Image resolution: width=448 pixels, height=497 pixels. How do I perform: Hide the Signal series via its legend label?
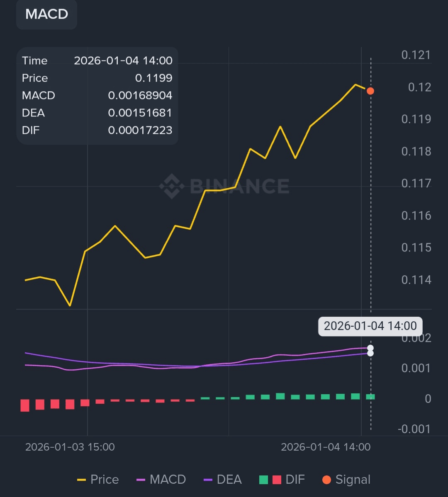pos(353,480)
